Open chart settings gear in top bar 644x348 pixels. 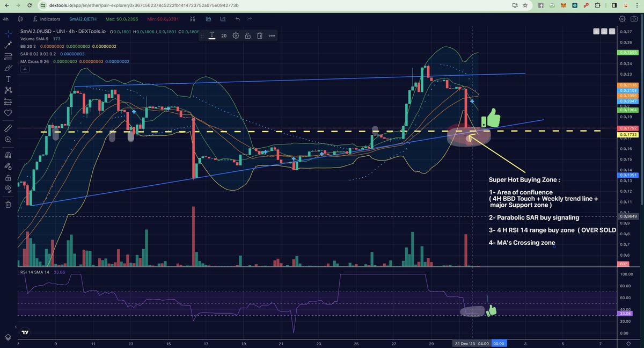coord(622,19)
